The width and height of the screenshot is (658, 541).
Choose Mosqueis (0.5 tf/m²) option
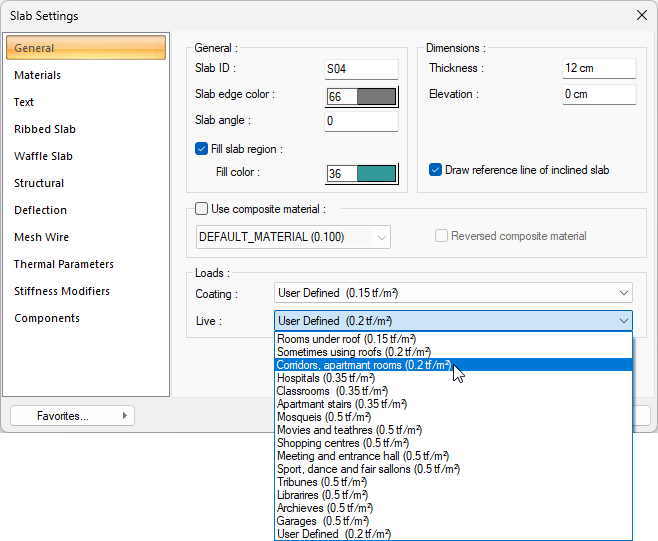(453, 417)
